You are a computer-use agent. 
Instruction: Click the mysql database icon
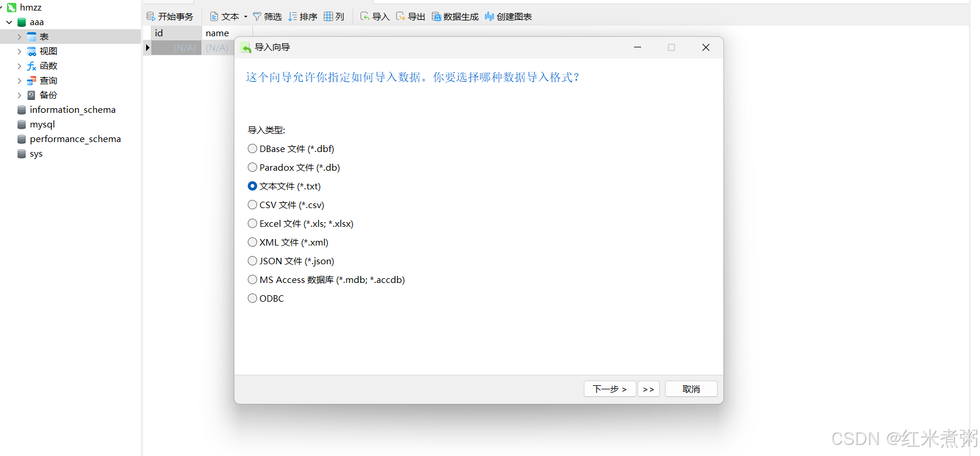[x=22, y=125]
